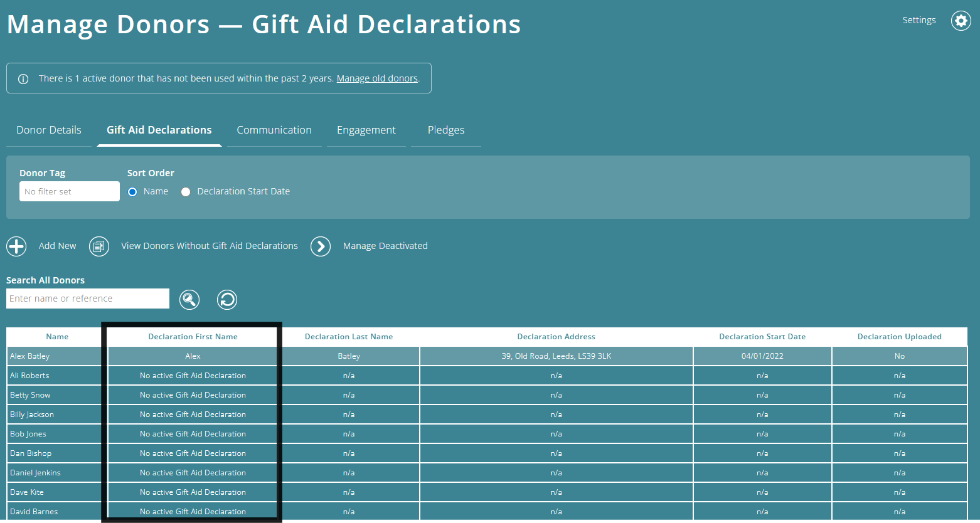The width and height of the screenshot is (980, 523).
Task: Select the Alex Batley donor row
Action: tap(55, 356)
